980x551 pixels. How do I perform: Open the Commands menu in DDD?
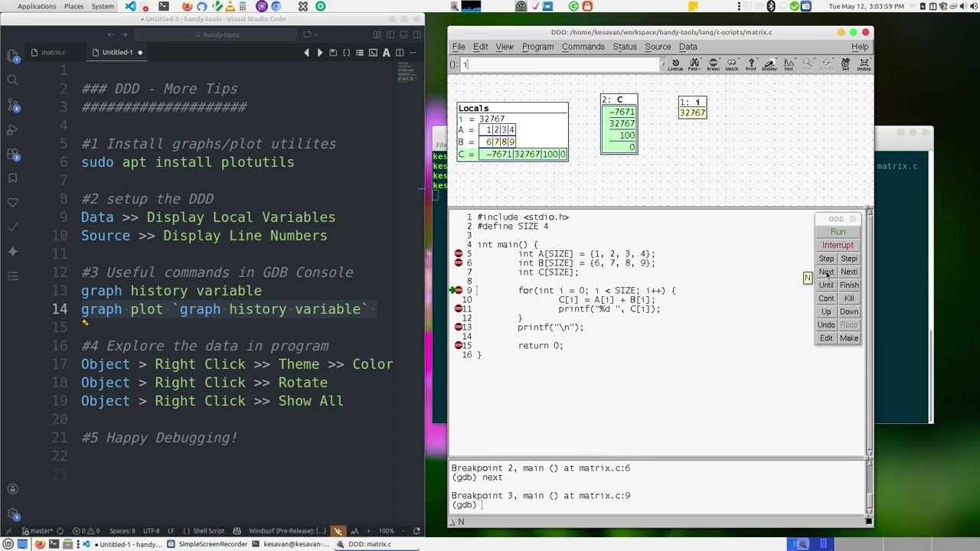coord(583,47)
